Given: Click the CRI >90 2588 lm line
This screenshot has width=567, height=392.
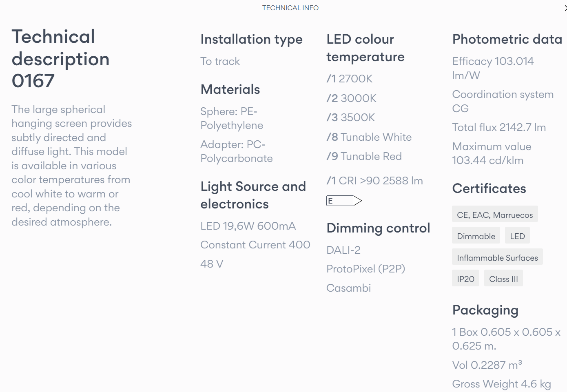Looking at the screenshot, I should coord(375,181).
